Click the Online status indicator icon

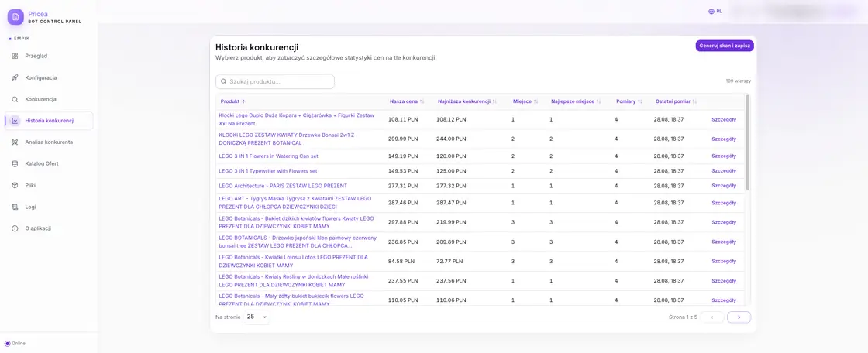7,343
